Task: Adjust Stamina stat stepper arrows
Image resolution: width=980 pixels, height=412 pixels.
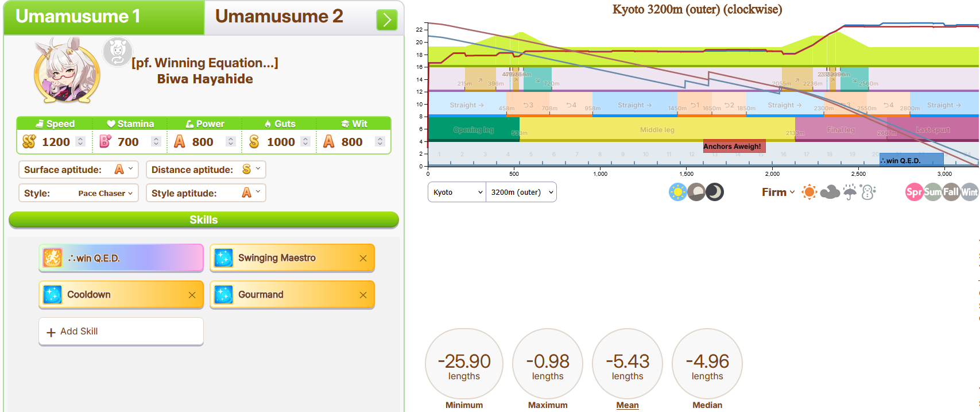Action: click(156, 141)
